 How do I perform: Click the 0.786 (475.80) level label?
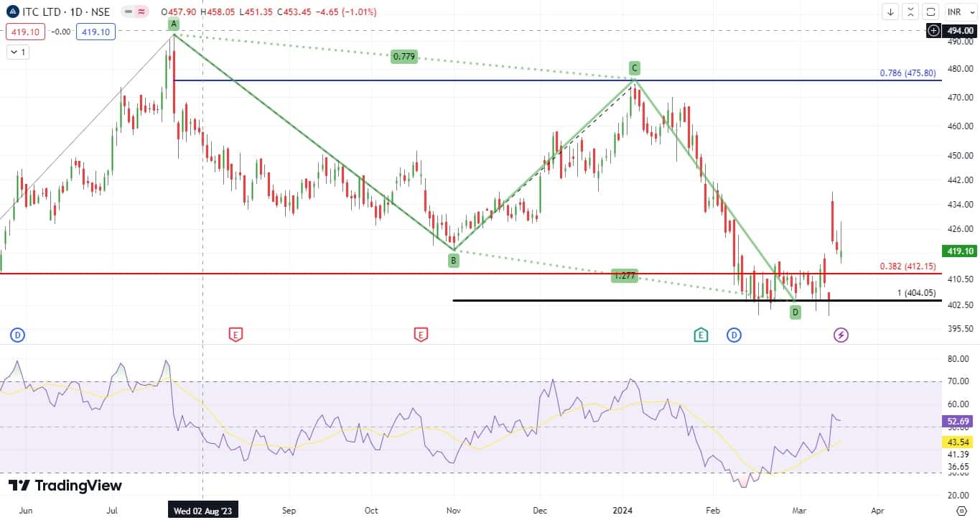click(907, 73)
